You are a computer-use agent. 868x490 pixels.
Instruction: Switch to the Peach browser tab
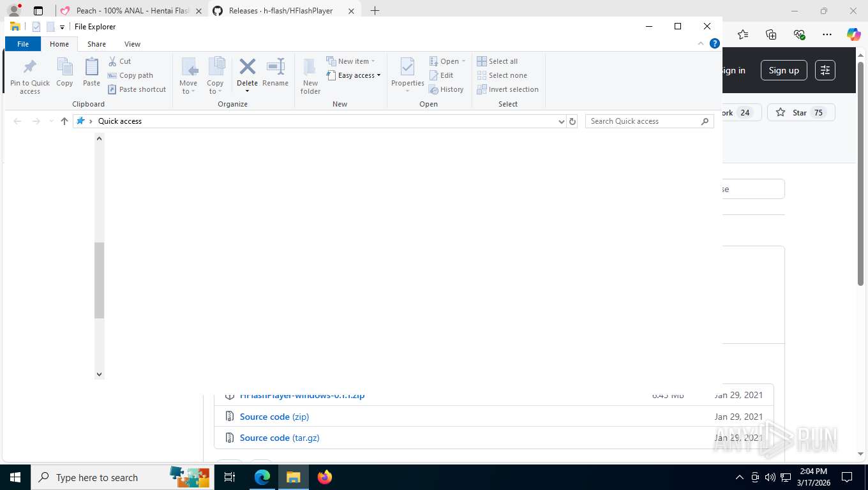[131, 11]
